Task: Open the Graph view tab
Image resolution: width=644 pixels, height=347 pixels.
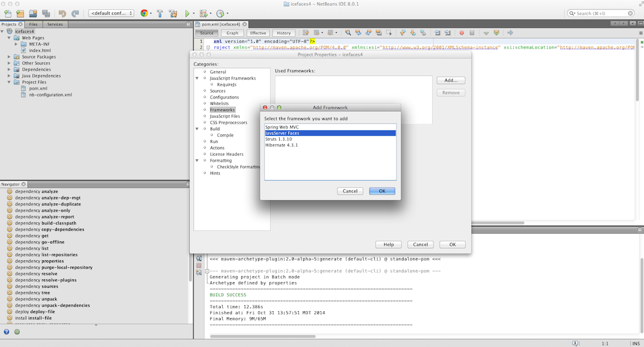Action: (x=232, y=33)
